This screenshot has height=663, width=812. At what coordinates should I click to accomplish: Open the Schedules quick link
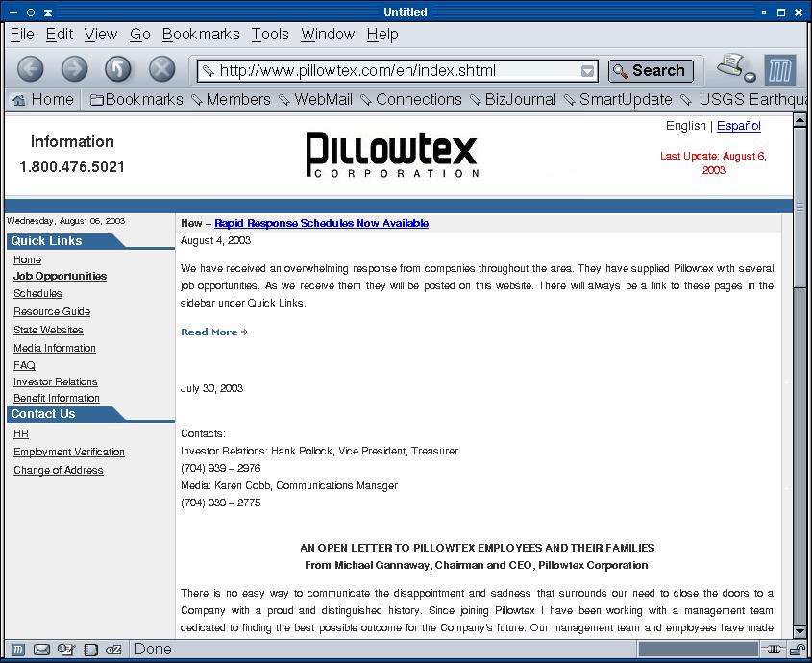coord(37,293)
